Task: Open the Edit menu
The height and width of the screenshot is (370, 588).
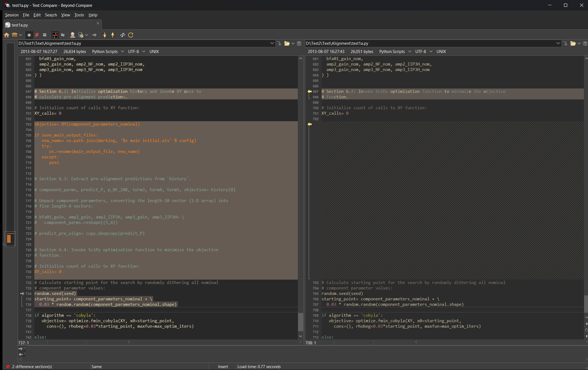Action: (x=37, y=15)
